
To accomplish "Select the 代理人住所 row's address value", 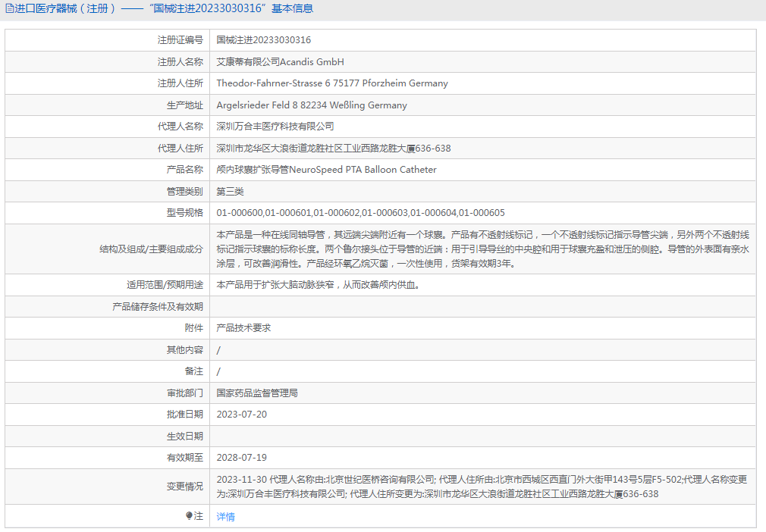I will tap(334, 149).
